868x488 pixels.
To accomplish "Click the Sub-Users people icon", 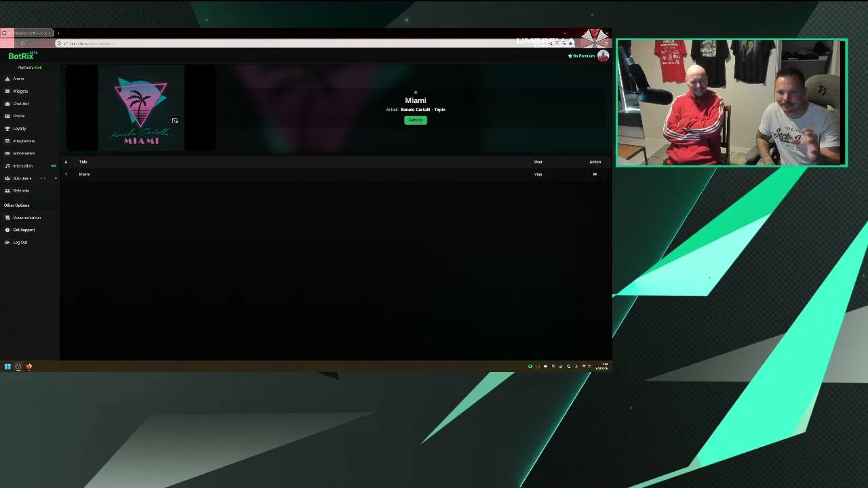I will pyautogui.click(x=7, y=178).
